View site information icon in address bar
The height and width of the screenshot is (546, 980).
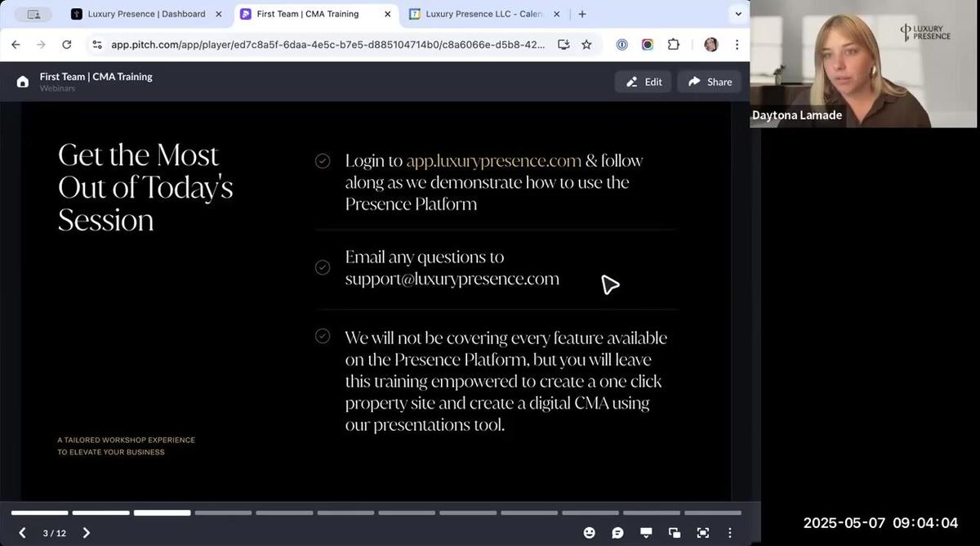(x=97, y=45)
